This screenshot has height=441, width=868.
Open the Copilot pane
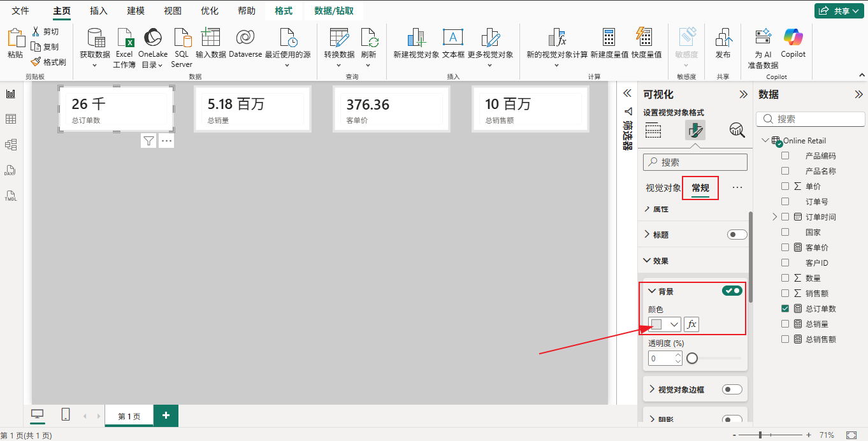pyautogui.click(x=793, y=43)
